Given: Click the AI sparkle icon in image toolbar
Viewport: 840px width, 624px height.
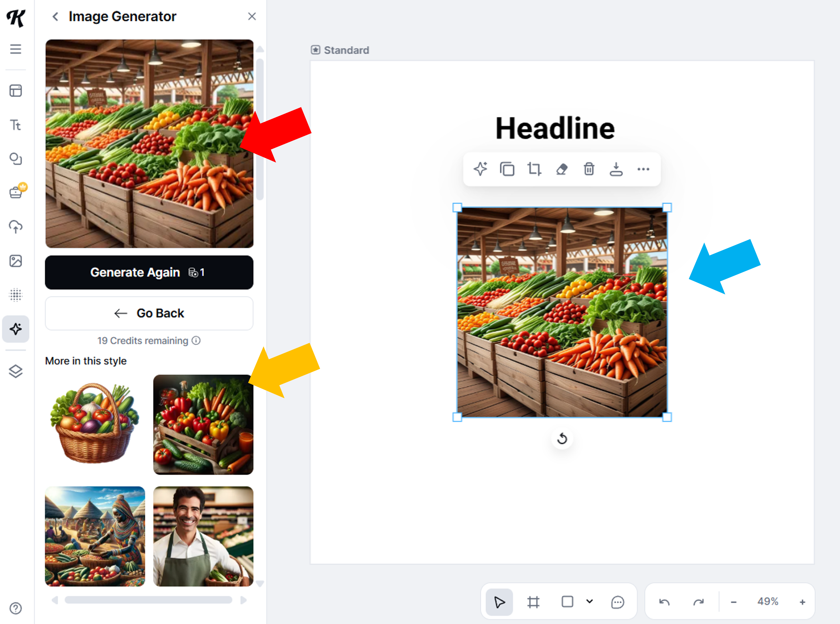Looking at the screenshot, I should [x=480, y=169].
